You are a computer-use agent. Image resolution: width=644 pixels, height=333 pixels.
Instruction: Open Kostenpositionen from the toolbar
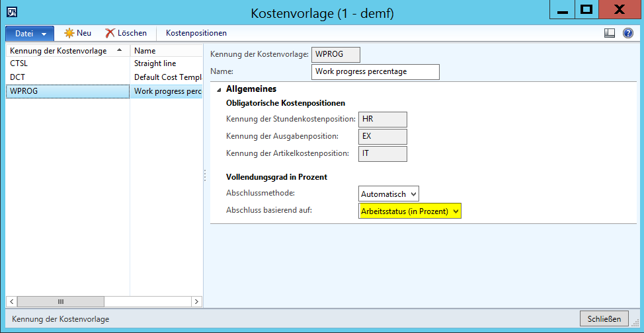coord(196,33)
